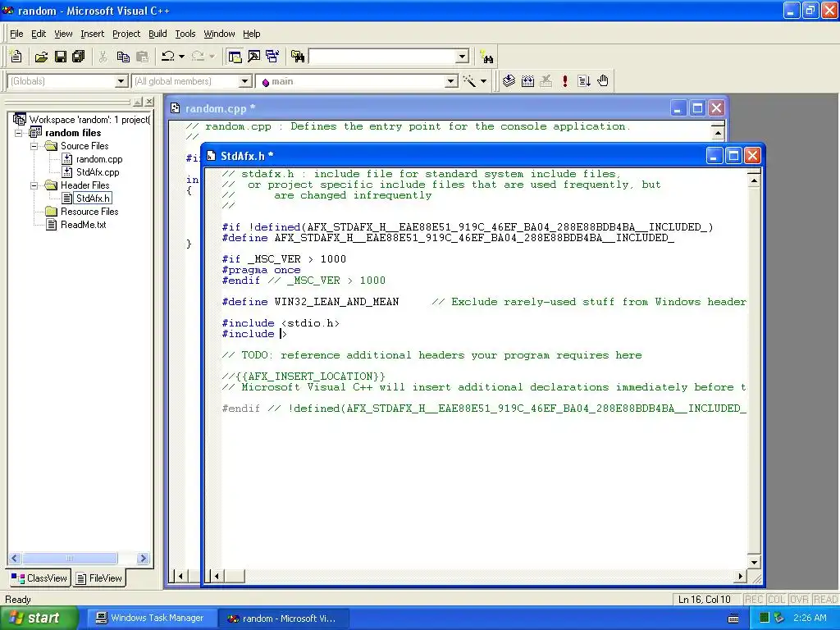Click inside the Find text input field
The width and height of the screenshot is (840, 630).
coord(382,57)
